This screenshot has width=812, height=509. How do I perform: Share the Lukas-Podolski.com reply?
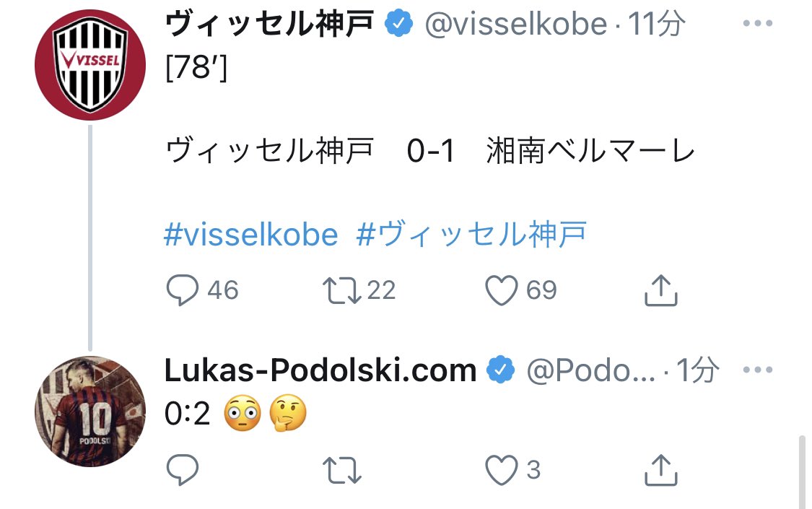pos(660,470)
